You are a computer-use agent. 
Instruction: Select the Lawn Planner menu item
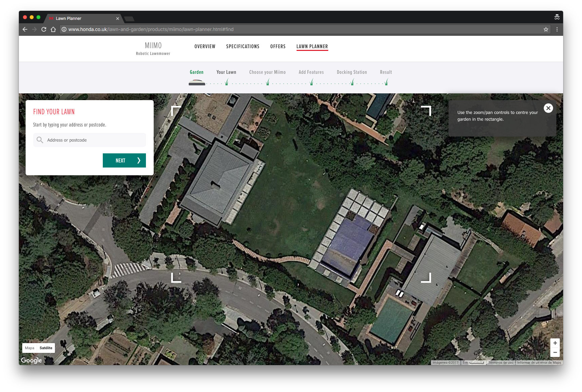(312, 47)
